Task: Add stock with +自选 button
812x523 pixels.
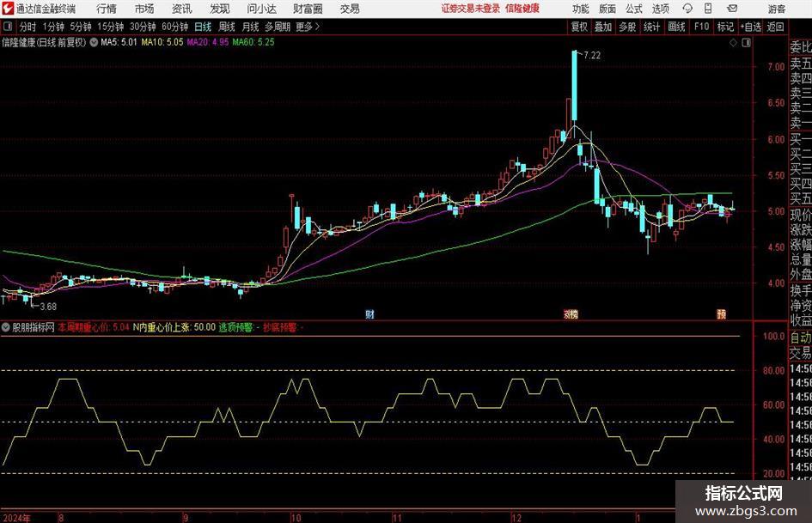Action: point(750,27)
